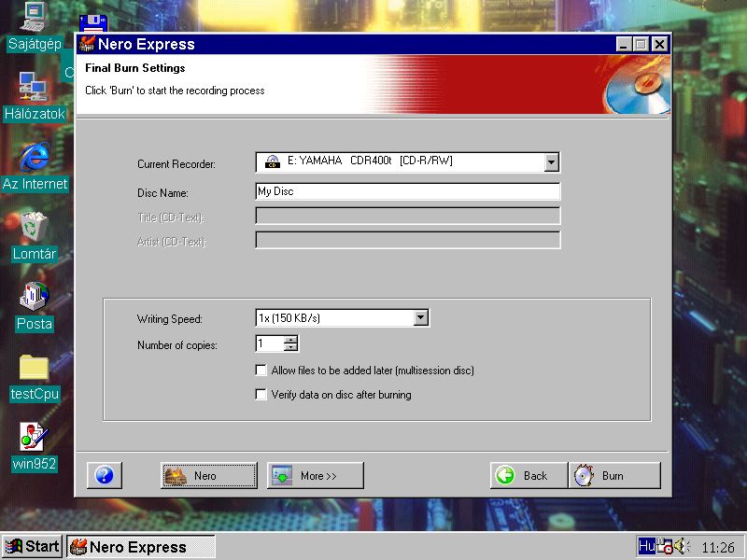
Task: Minimize the Nero Express window
Action: click(624, 44)
